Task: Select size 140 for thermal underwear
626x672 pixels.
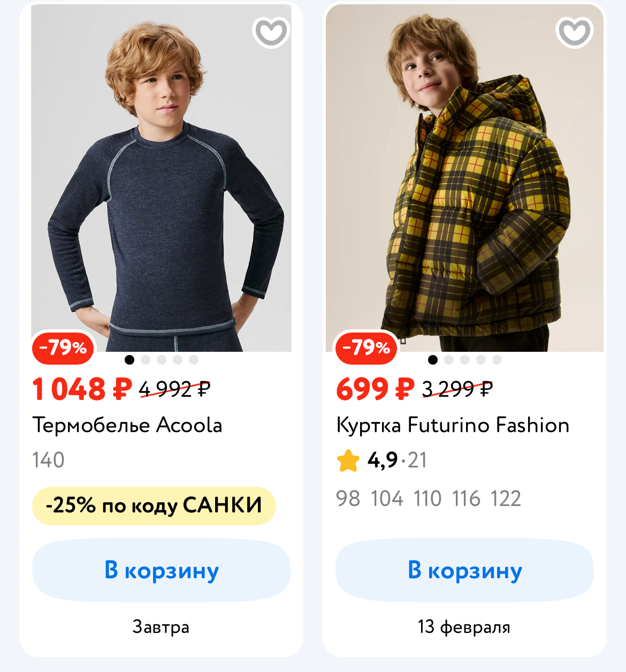Action: 48,460
